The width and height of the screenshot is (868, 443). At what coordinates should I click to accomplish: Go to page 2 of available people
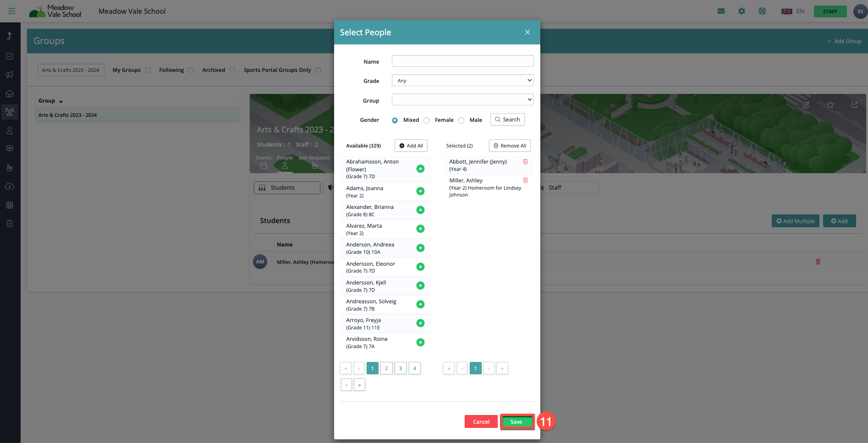386,368
